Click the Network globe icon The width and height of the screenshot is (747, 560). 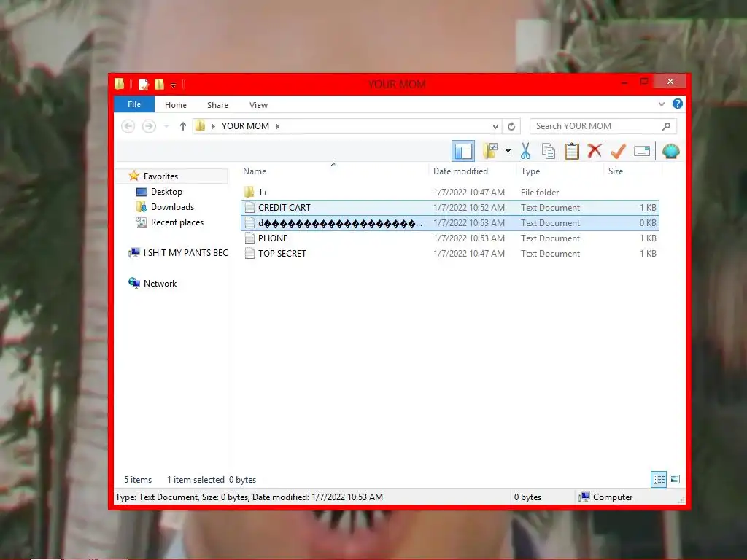134,283
